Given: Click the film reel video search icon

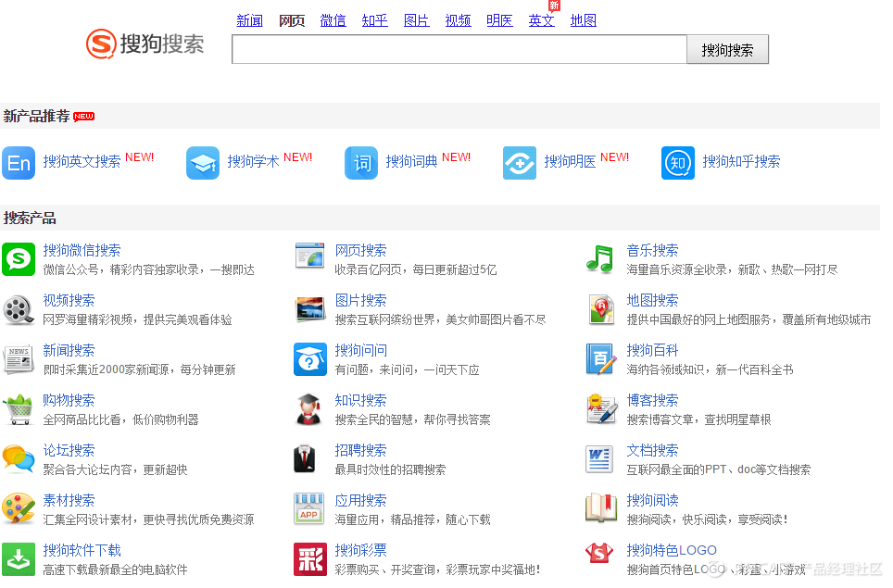Looking at the screenshot, I should click(x=19, y=309).
